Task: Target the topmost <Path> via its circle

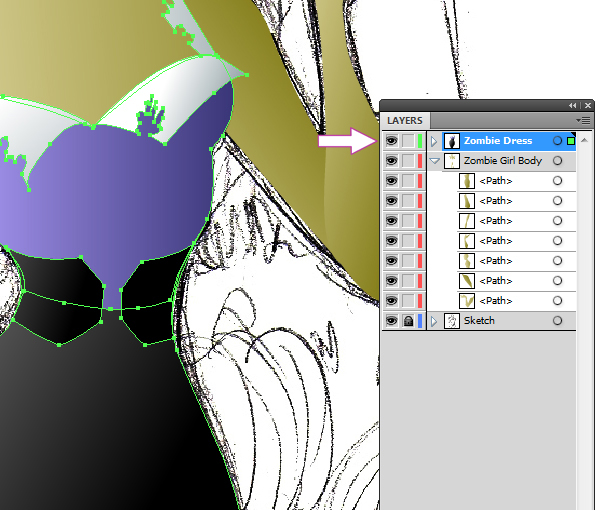Action: pos(558,181)
